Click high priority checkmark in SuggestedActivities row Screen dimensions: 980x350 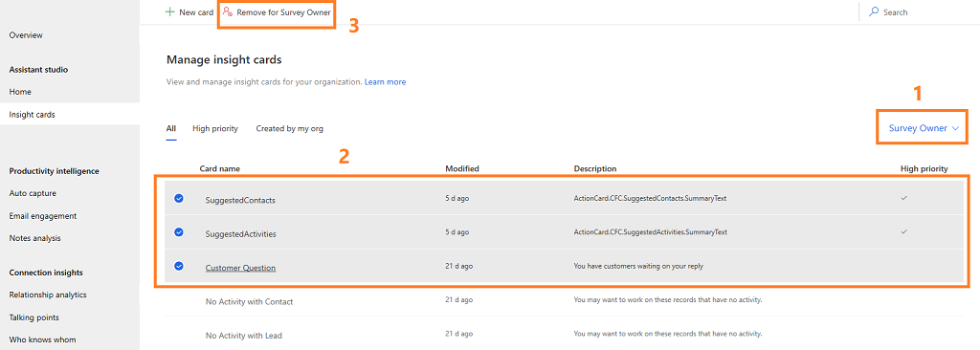pos(903,231)
